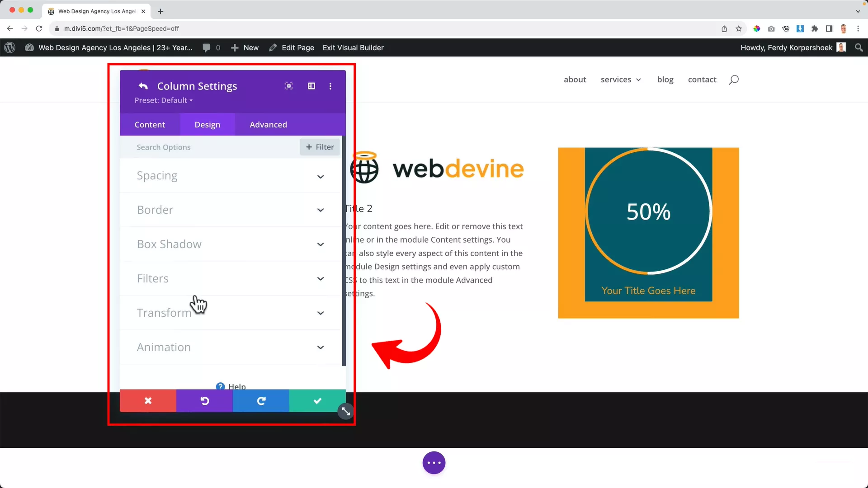
Task: Save changes with green checkmark
Action: [317, 401]
